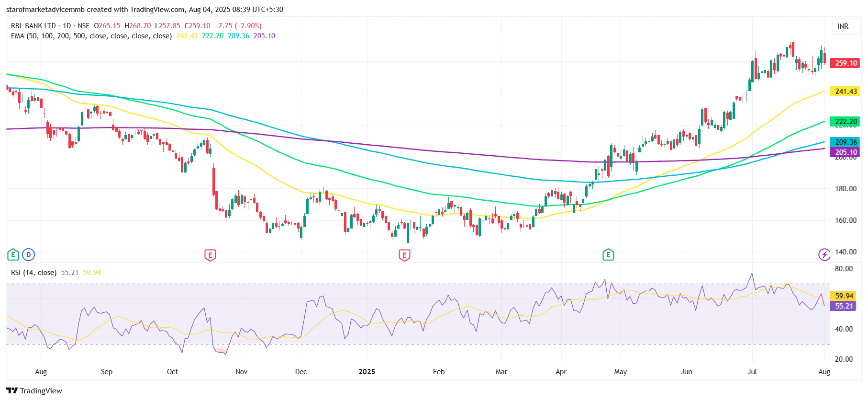
Task: Click the 40.00 RSI axis label
Action: (844, 329)
